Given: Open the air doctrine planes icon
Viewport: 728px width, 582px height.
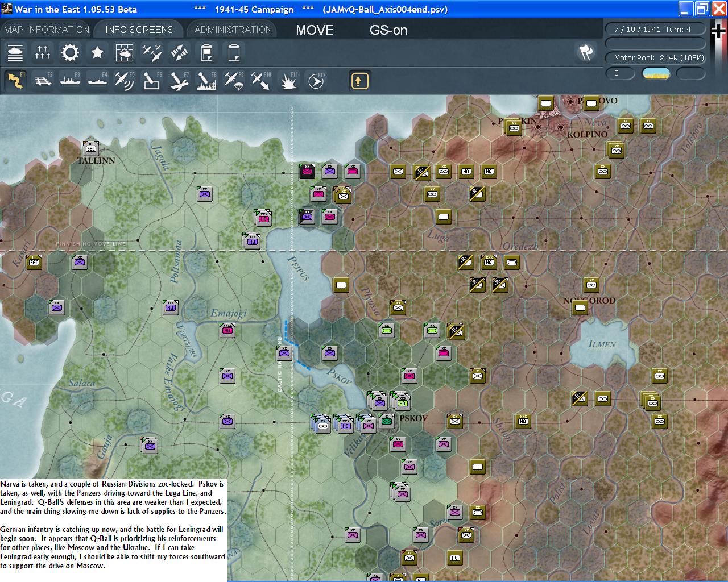Looking at the screenshot, I should 152,53.
